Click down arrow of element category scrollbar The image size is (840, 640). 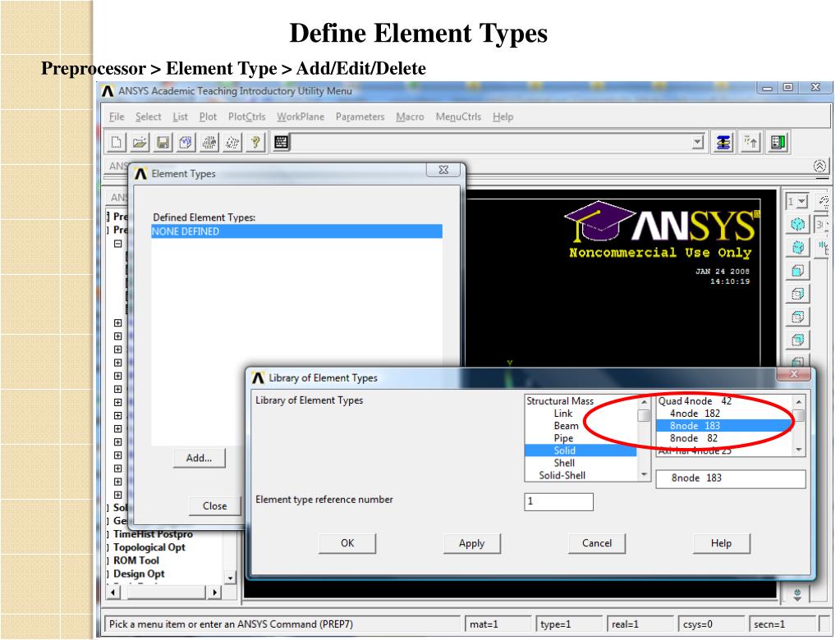[x=644, y=474]
